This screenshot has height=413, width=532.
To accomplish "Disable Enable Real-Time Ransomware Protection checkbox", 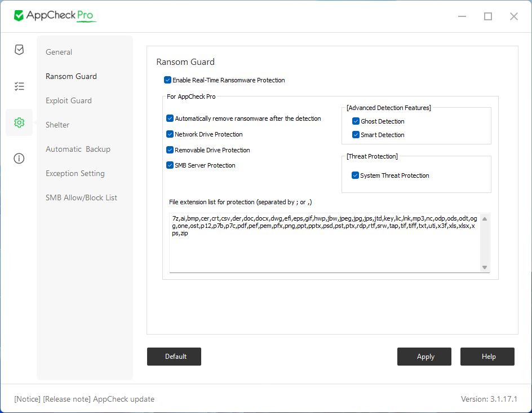I will (x=167, y=80).
